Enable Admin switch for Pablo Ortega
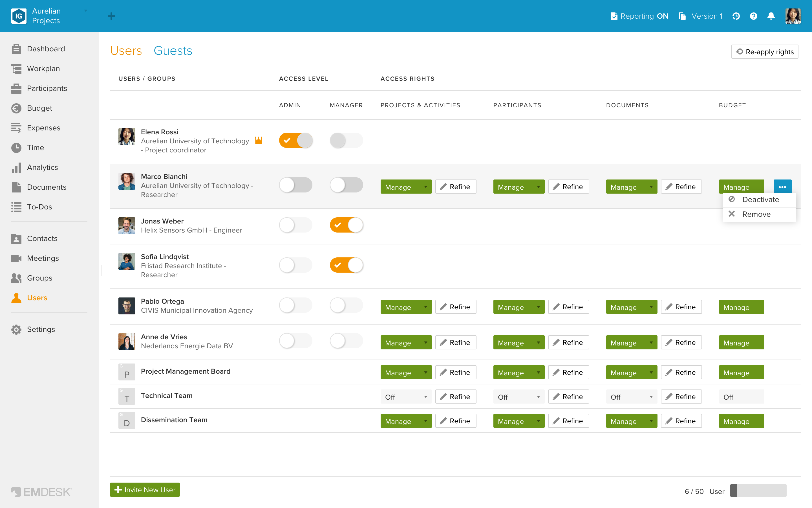Screen dimensions: 812x508 coord(295,305)
